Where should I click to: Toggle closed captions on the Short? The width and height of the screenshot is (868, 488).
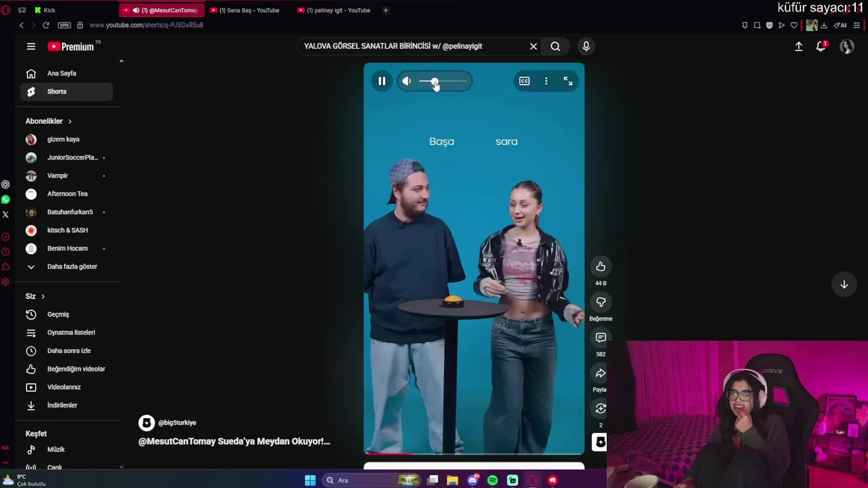(x=524, y=81)
